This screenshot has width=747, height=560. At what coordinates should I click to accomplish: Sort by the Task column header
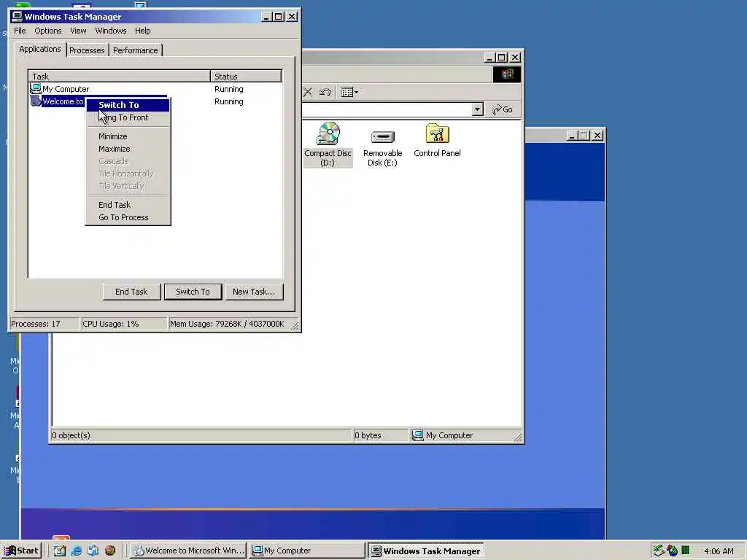click(x=120, y=76)
